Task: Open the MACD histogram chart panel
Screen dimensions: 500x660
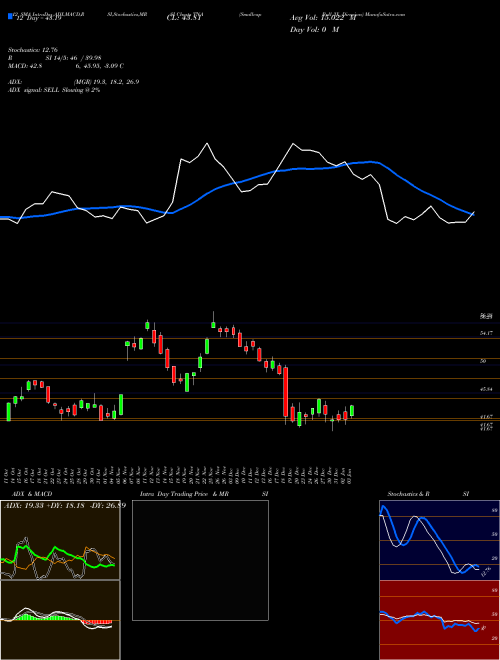Action: (x=60, y=620)
